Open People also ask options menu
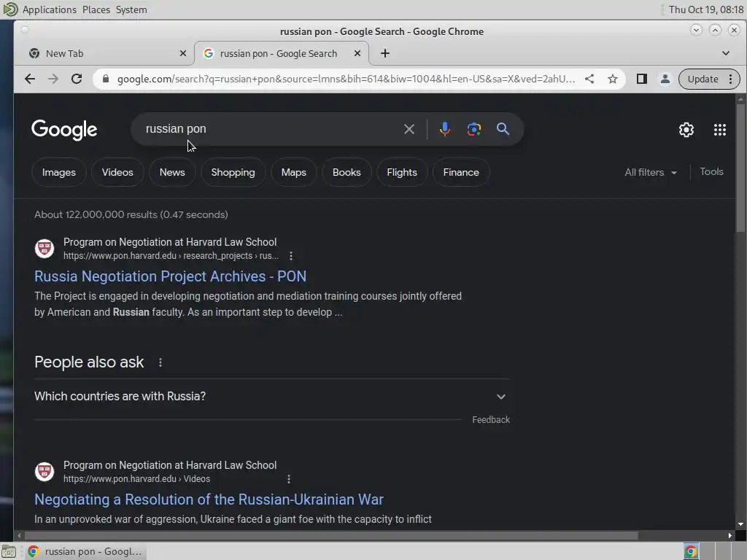The height and width of the screenshot is (560, 747). point(160,362)
